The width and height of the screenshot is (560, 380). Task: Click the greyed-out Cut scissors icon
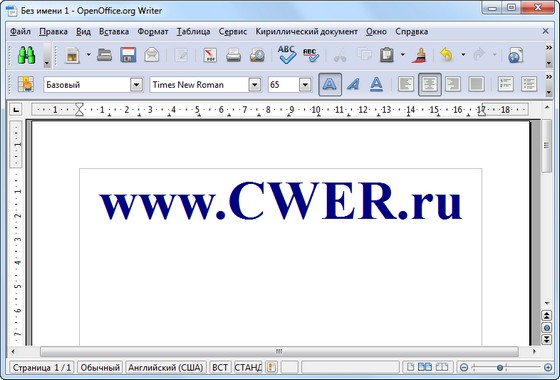[340, 55]
